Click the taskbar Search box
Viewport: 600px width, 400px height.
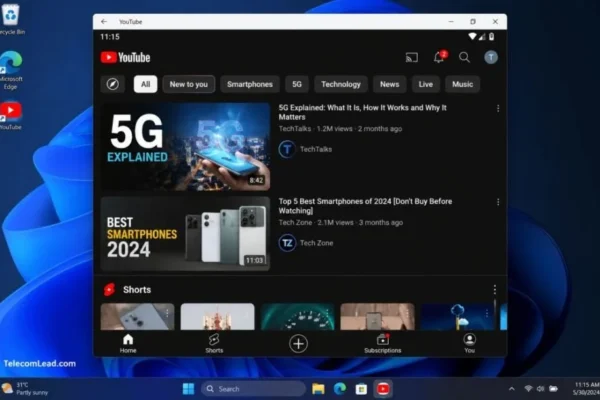(x=253, y=389)
